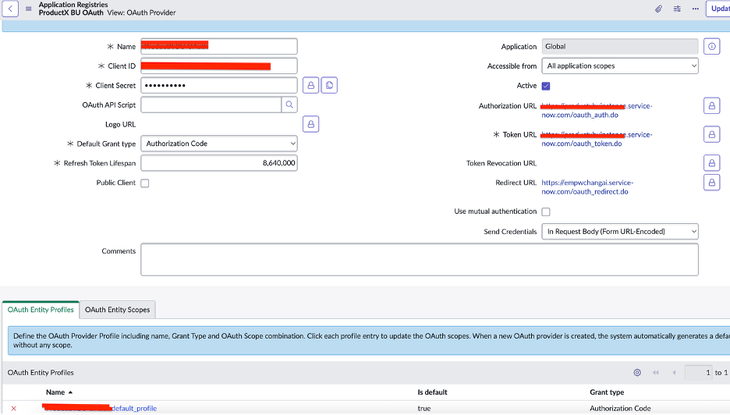Unlock the Redirect URL lock icon

pyautogui.click(x=711, y=183)
